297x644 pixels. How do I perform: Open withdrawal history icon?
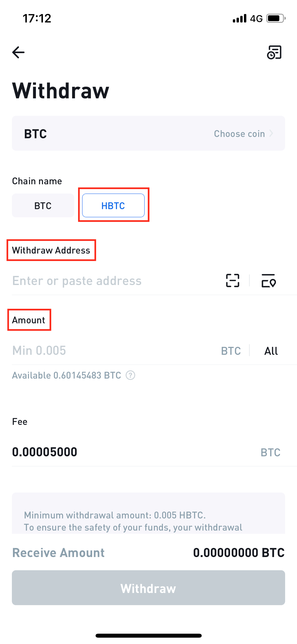pyautogui.click(x=274, y=52)
